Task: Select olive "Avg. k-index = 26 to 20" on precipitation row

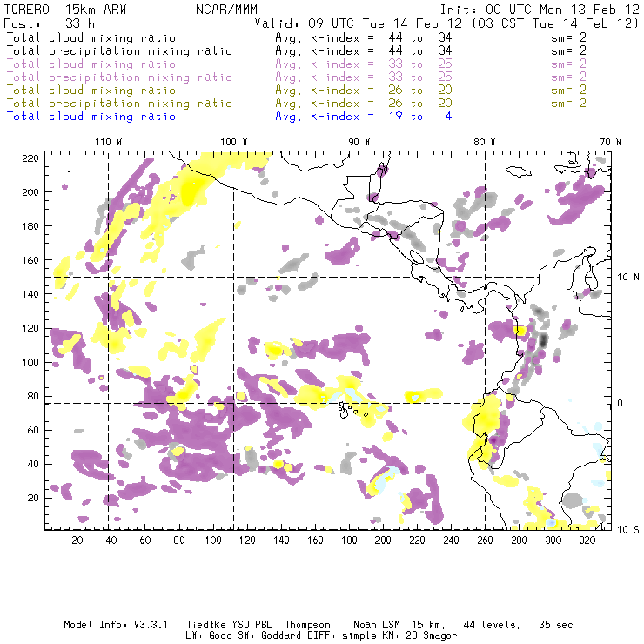Action: [364, 103]
